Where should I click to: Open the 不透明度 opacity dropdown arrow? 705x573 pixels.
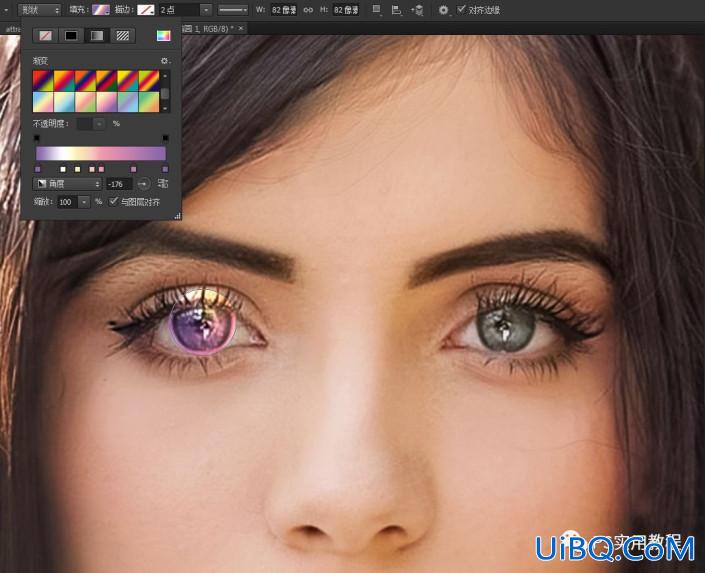[99, 124]
